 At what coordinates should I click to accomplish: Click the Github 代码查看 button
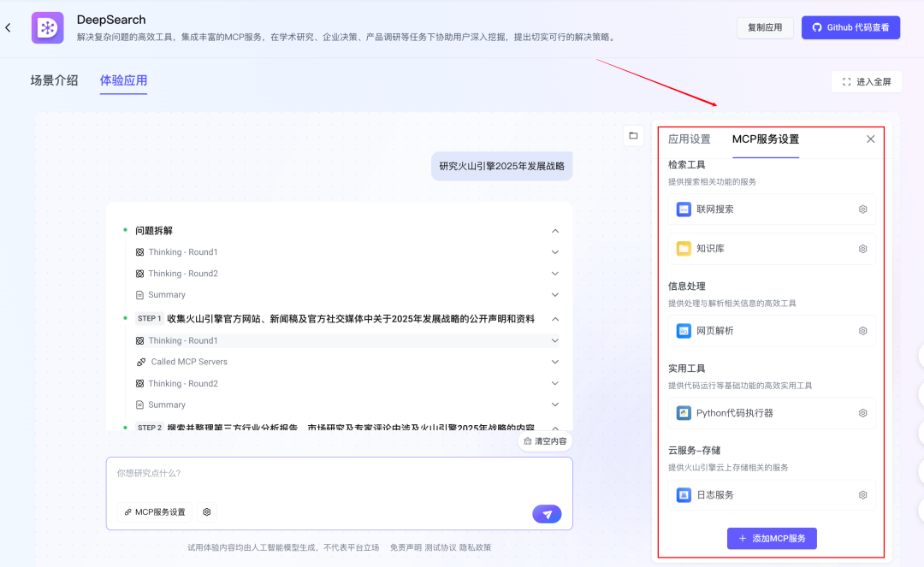pyautogui.click(x=850, y=27)
